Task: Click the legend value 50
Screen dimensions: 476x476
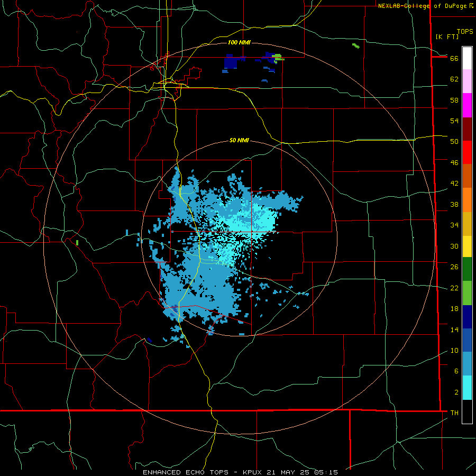Action: pyautogui.click(x=454, y=141)
